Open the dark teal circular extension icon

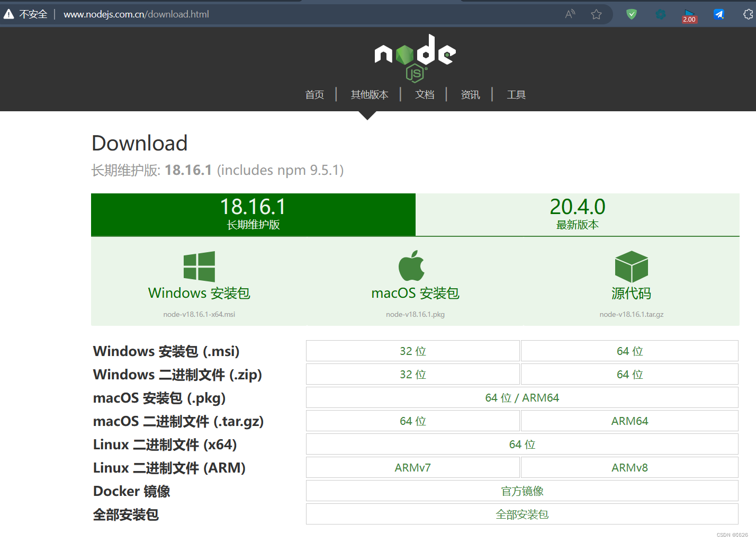[x=661, y=14]
